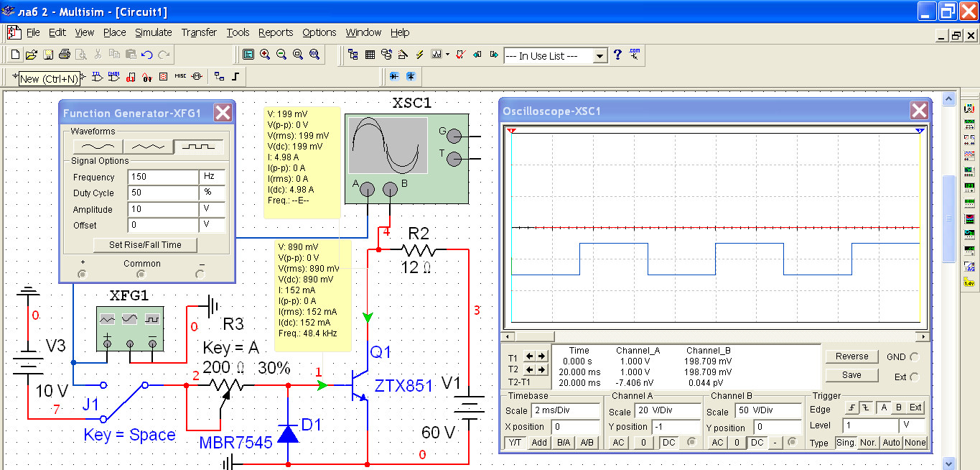Open the Duty Cycle unit % selector
Viewport: 980px width, 470px height.
pos(212,193)
